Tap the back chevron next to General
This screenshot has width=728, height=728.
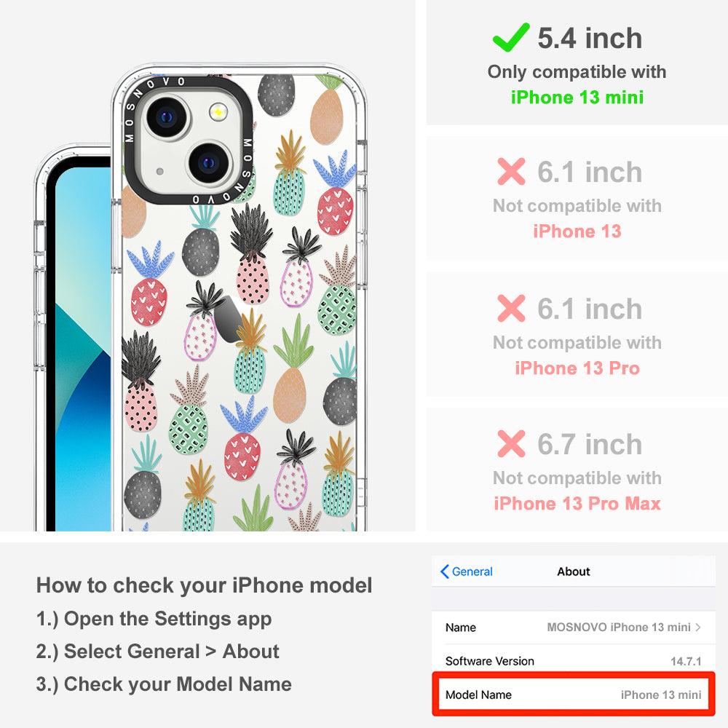pos(444,571)
